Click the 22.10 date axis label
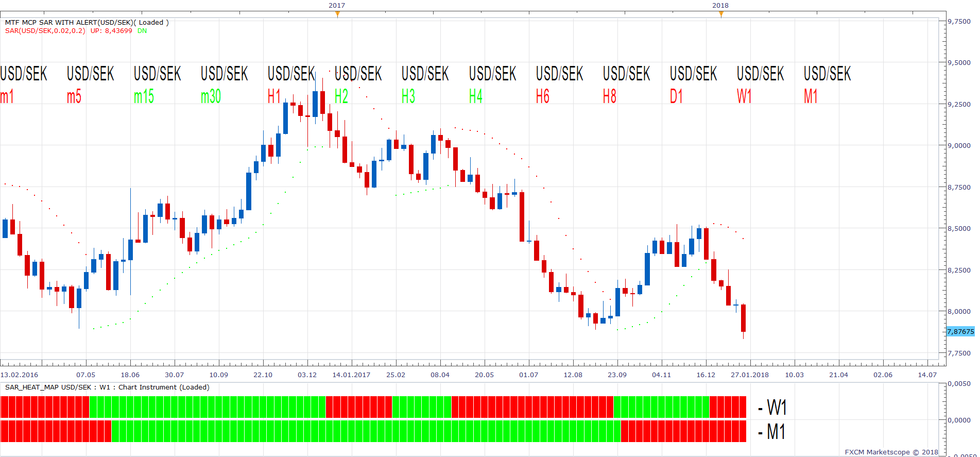The image size is (980, 457). [263, 375]
